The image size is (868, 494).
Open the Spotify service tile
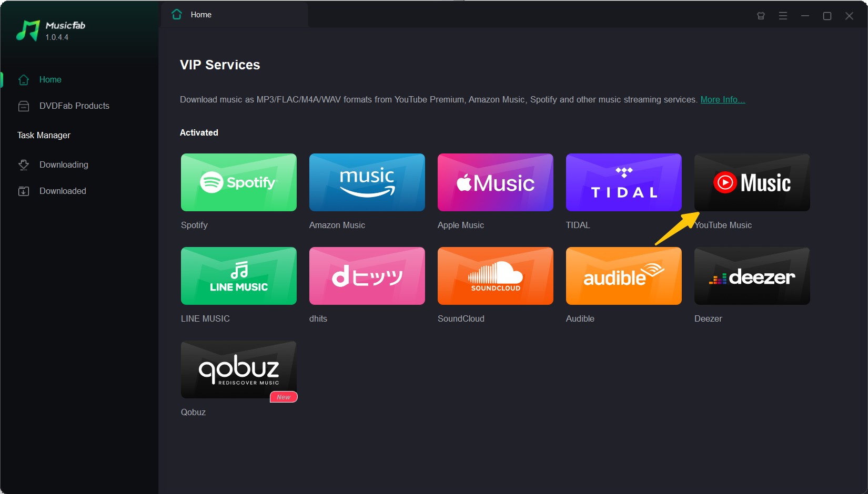pos(239,182)
